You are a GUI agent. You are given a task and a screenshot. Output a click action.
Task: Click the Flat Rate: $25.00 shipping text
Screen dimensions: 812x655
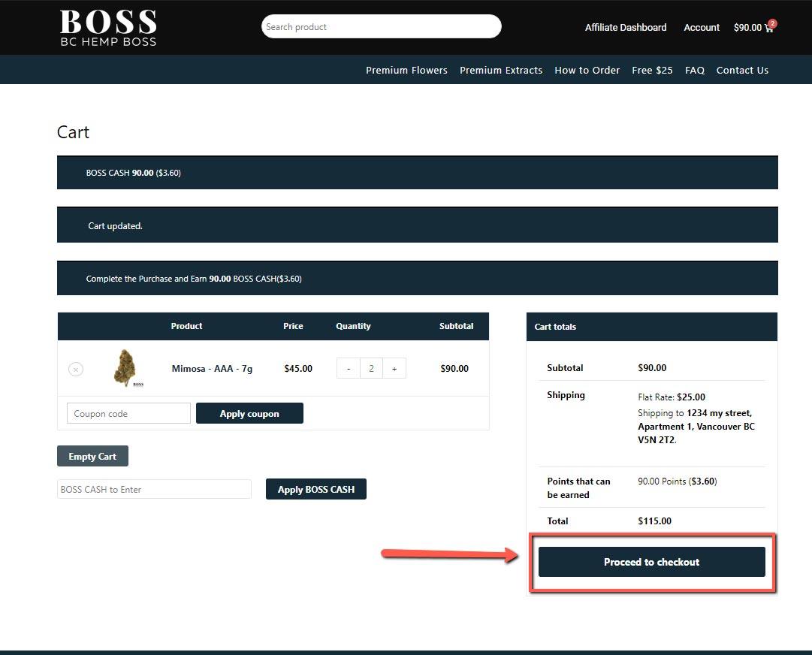tap(671, 397)
